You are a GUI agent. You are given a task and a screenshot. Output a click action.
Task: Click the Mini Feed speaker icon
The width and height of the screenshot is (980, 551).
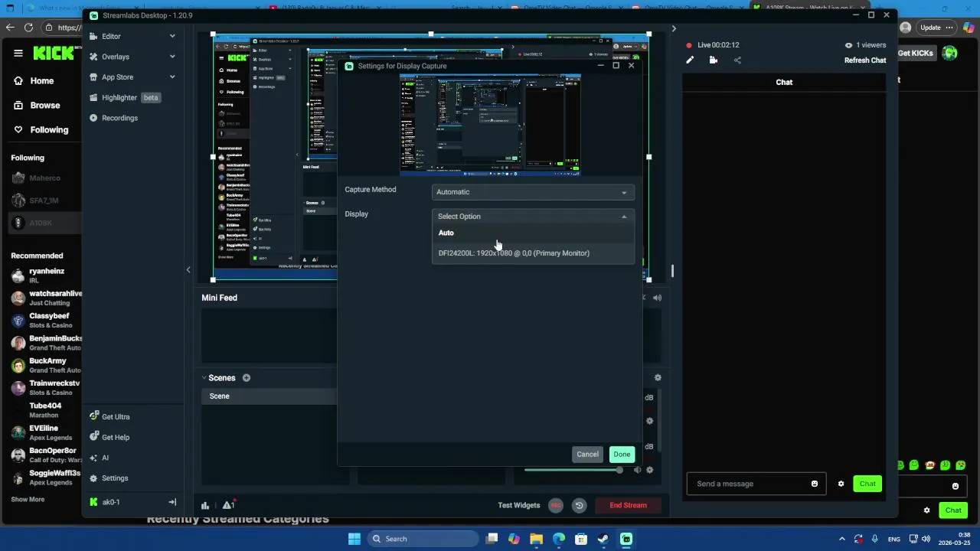click(657, 298)
